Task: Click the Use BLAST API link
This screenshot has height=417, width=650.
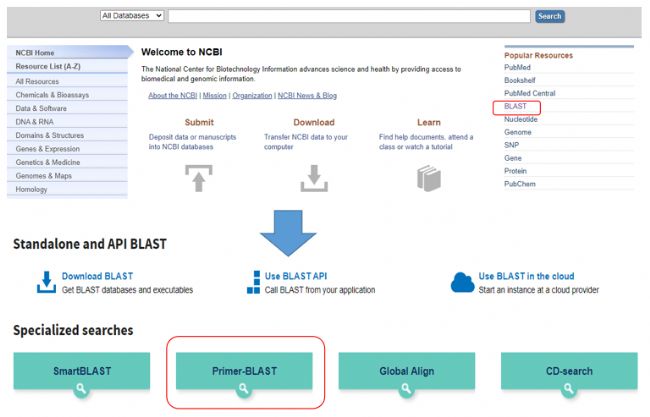Action: tap(296, 276)
